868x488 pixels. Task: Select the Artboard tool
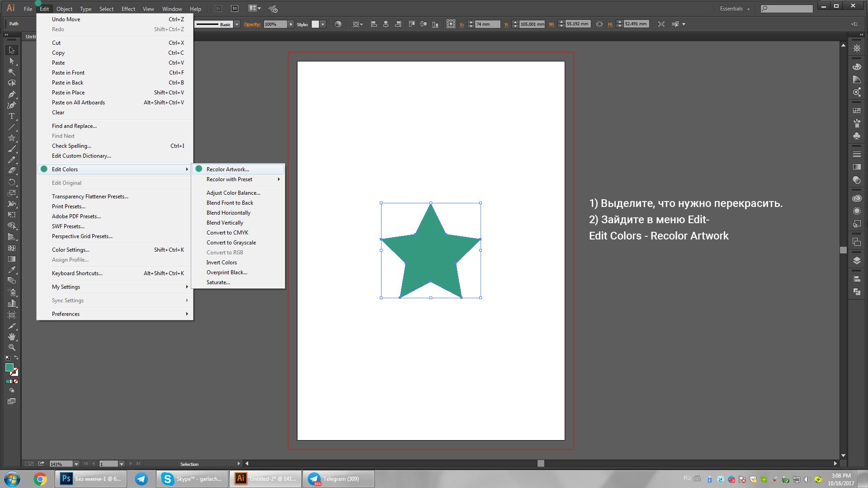coord(12,315)
